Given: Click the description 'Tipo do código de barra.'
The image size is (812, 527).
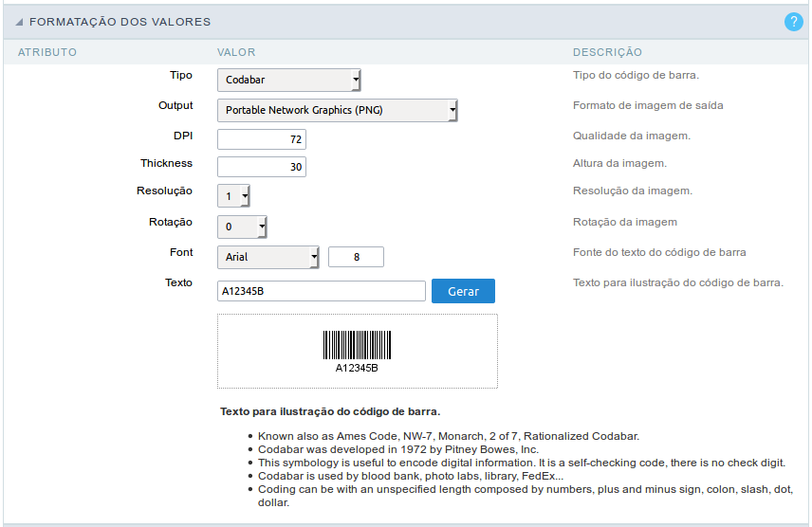Looking at the screenshot, I should click(x=636, y=75).
